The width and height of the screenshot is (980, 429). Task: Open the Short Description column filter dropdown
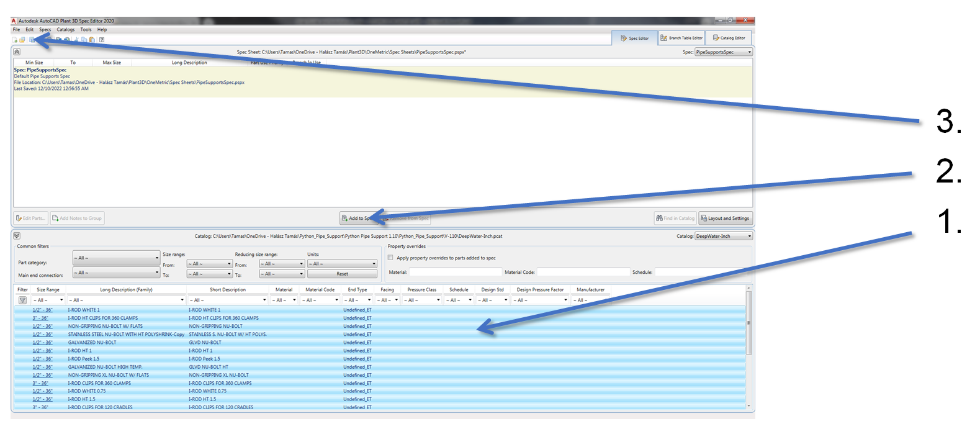point(228,300)
